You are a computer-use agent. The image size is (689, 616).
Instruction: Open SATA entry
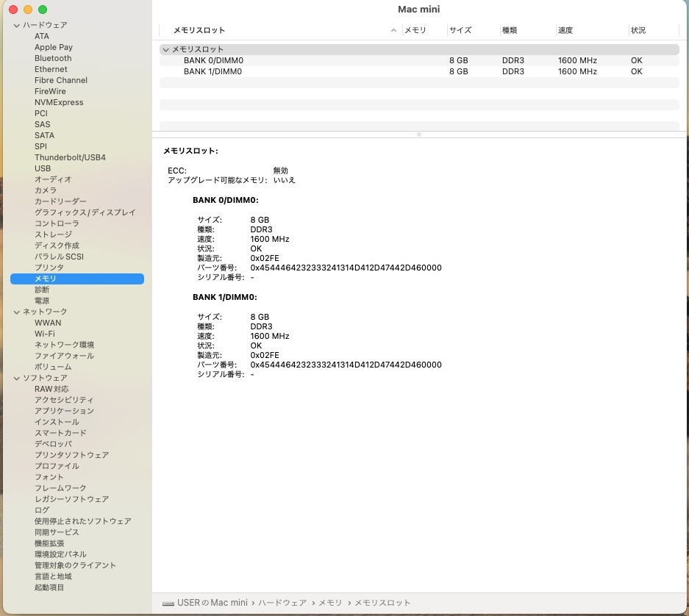(x=44, y=135)
